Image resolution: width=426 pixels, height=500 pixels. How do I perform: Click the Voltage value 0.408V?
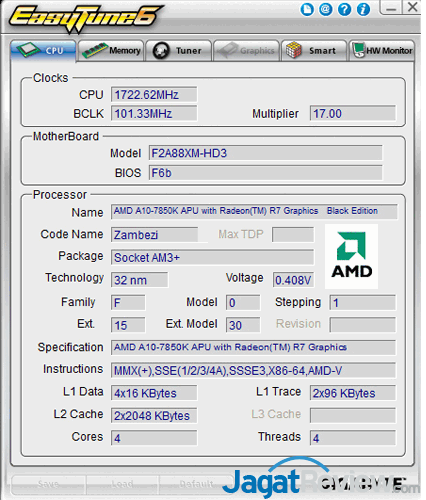tap(293, 280)
